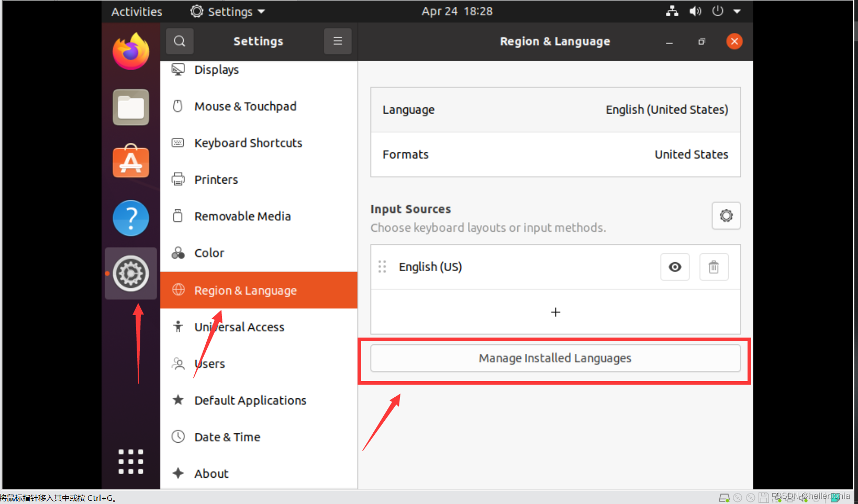This screenshot has width=858, height=504.
Task: Open the Settings app menu in top bar
Action: pos(227,11)
